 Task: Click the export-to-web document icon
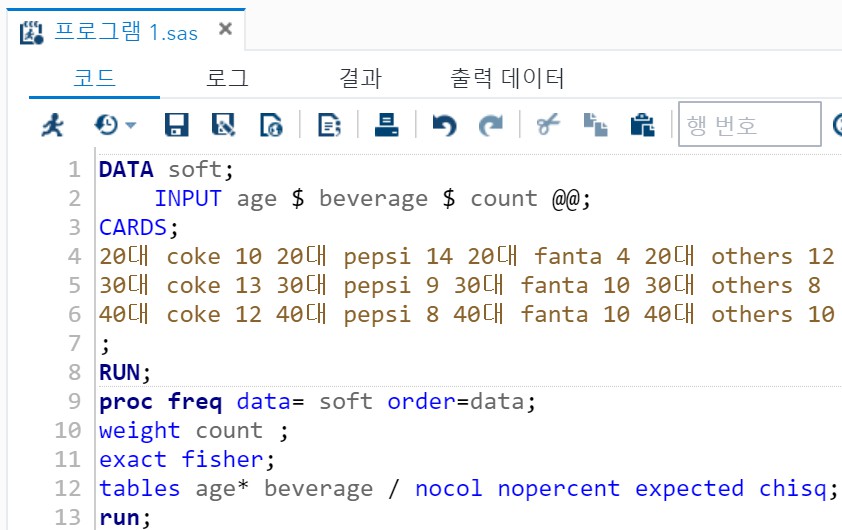(x=271, y=125)
